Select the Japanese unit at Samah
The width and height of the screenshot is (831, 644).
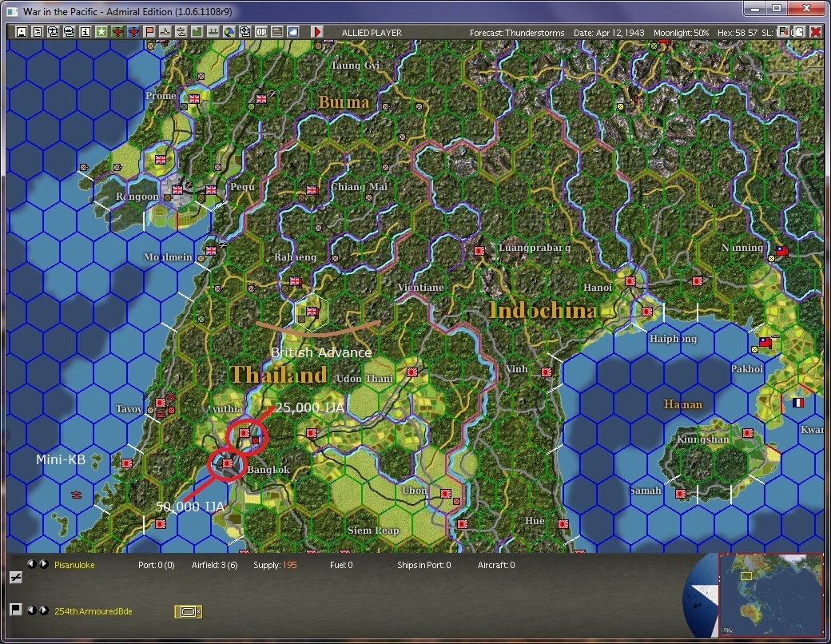681,494
